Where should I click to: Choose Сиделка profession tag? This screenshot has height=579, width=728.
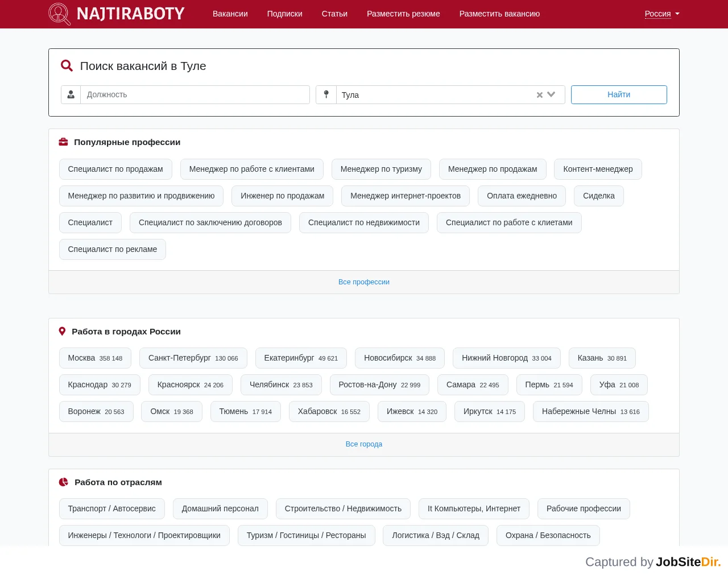599,196
